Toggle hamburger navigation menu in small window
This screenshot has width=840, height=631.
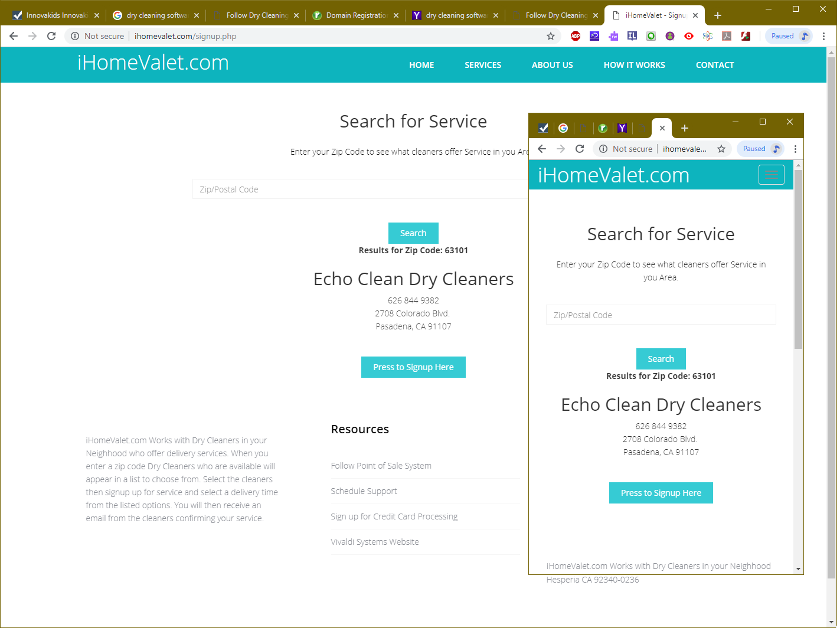tap(771, 175)
